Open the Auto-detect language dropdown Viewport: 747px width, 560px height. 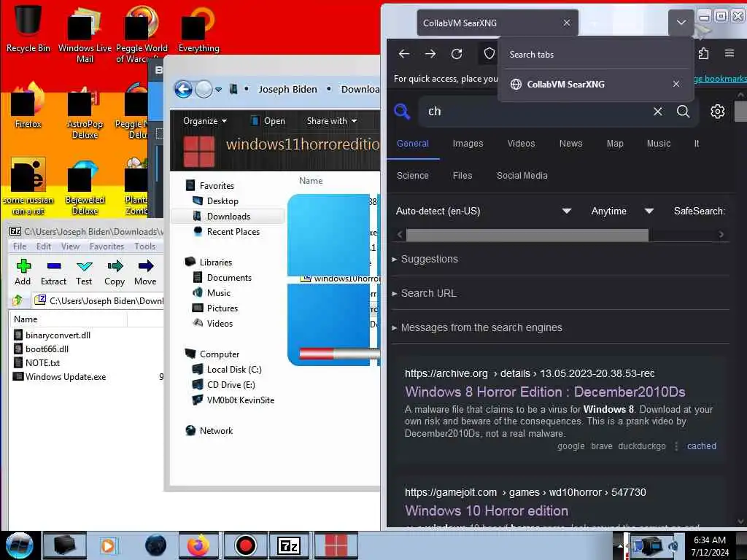[x=483, y=211]
